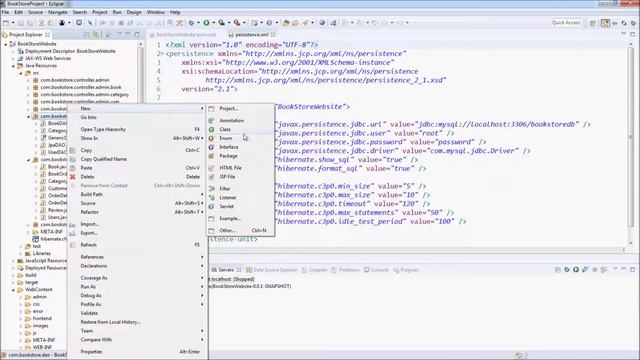This screenshot has height=360, width=640.
Task: Select Delete in the context menu
Action: [137, 177]
